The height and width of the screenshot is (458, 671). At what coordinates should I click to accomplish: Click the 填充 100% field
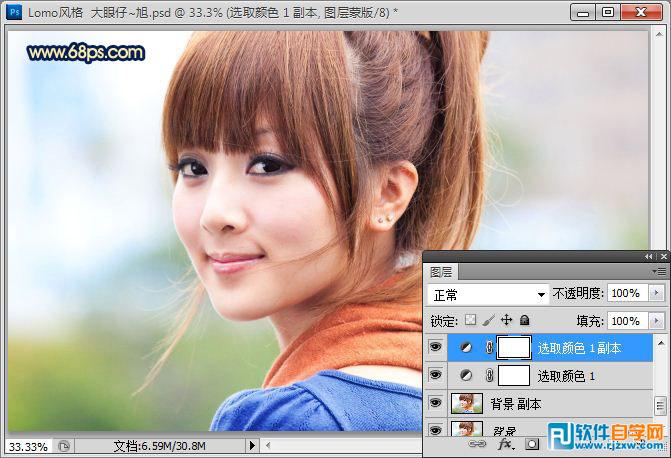click(628, 321)
